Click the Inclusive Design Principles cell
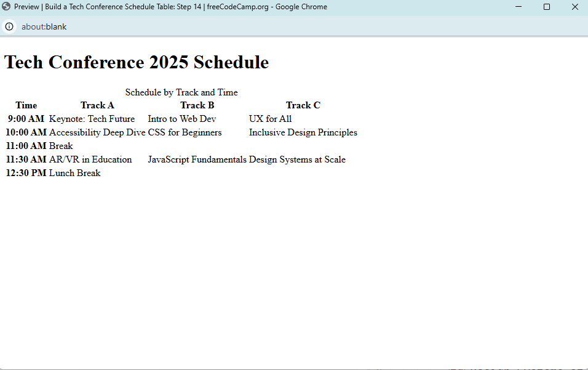The image size is (588, 370). click(x=303, y=132)
